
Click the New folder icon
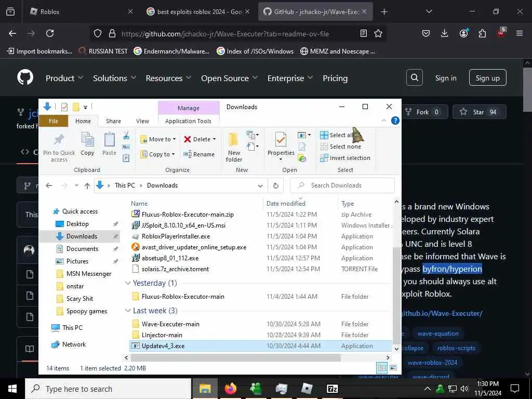(233, 140)
